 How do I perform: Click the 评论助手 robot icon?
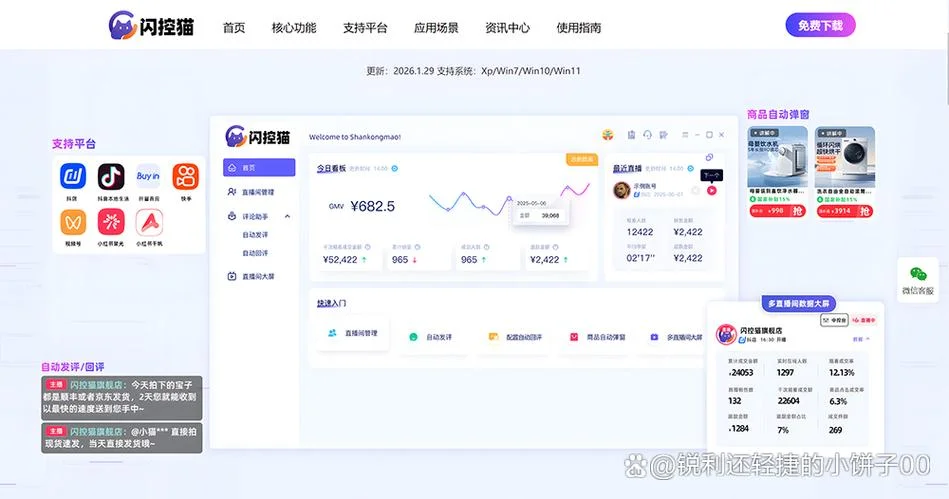pyautogui.click(x=232, y=216)
